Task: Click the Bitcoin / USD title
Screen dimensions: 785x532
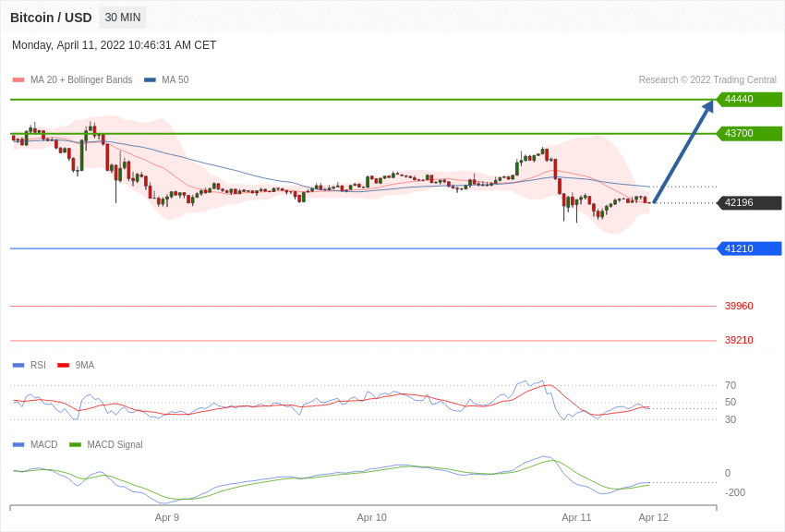Action: tap(51, 18)
